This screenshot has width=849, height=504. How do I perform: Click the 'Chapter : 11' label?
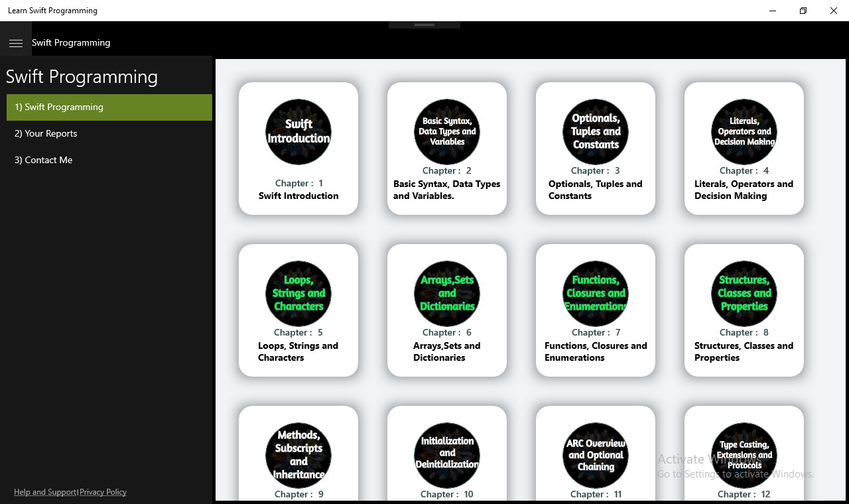pyautogui.click(x=596, y=494)
